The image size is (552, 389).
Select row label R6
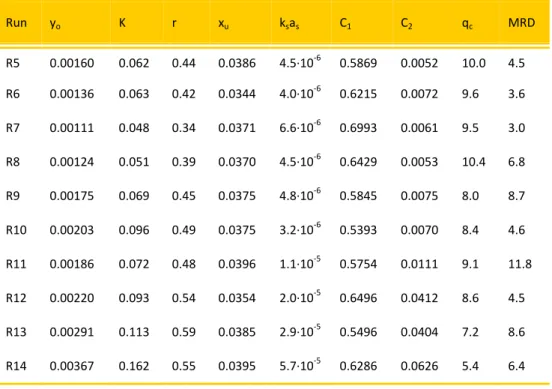(x=13, y=94)
